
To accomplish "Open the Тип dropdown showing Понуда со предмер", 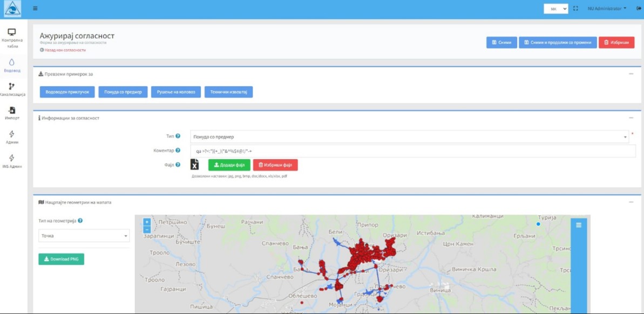I will pos(409,136).
